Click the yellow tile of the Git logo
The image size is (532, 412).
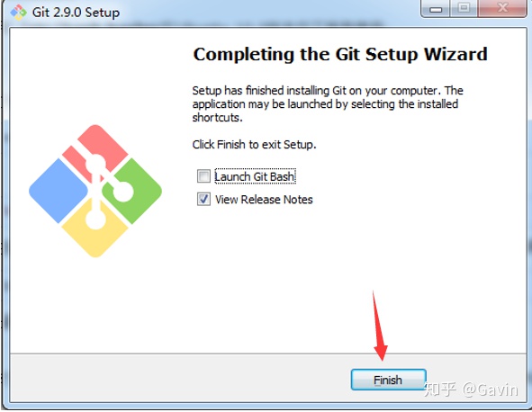[x=95, y=228]
